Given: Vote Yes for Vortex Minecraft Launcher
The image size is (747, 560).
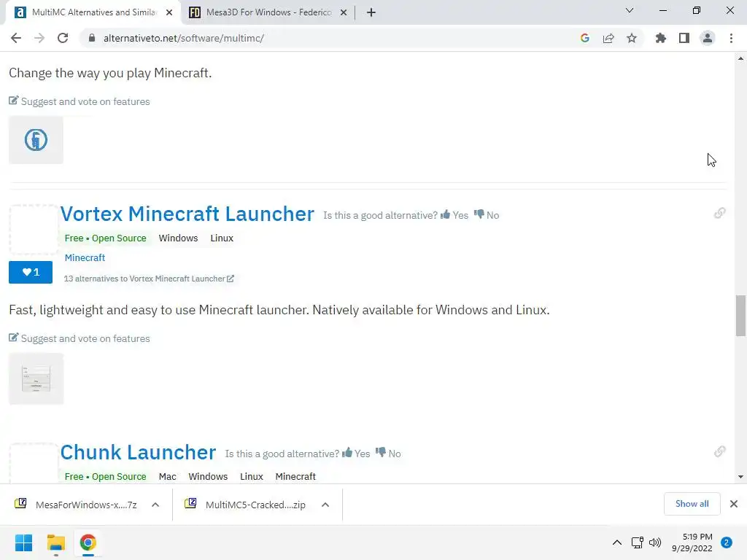Looking at the screenshot, I should pyautogui.click(x=454, y=215).
